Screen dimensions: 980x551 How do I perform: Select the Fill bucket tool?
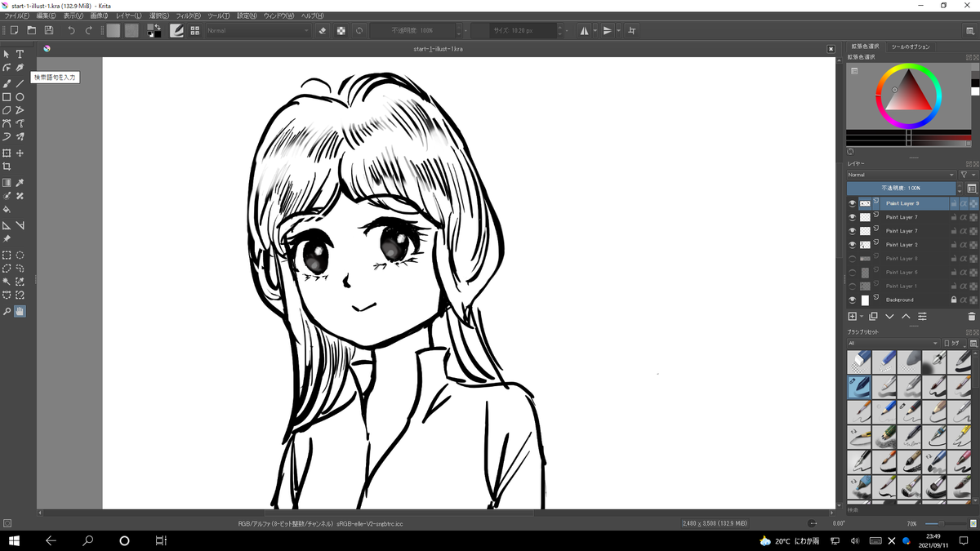(x=7, y=209)
